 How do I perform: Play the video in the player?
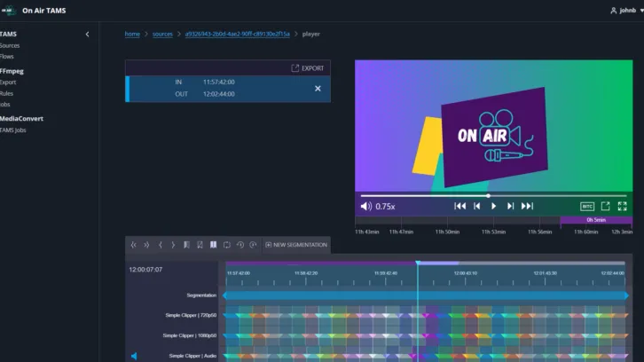[x=494, y=206]
